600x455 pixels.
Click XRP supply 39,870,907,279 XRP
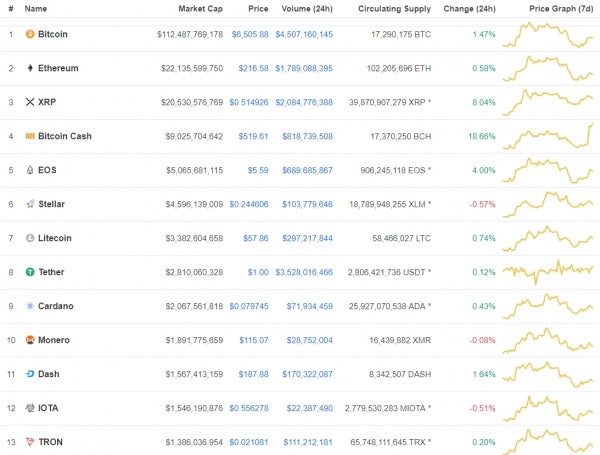tap(390, 102)
